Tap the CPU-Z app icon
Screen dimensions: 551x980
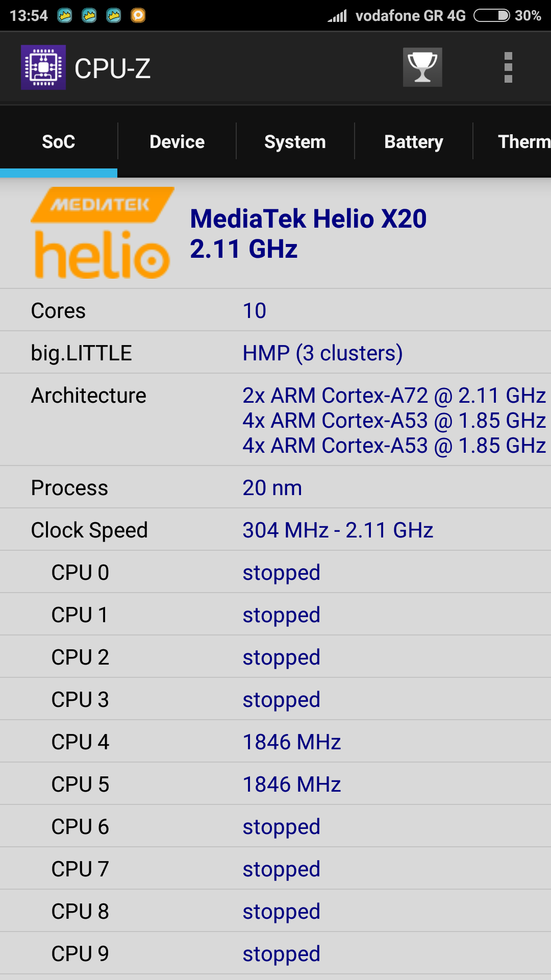tap(43, 67)
